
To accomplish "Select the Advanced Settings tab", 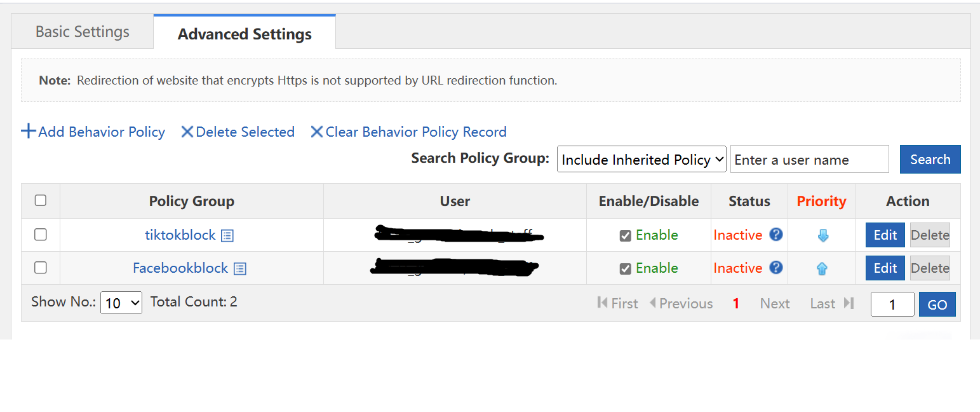I will point(245,34).
